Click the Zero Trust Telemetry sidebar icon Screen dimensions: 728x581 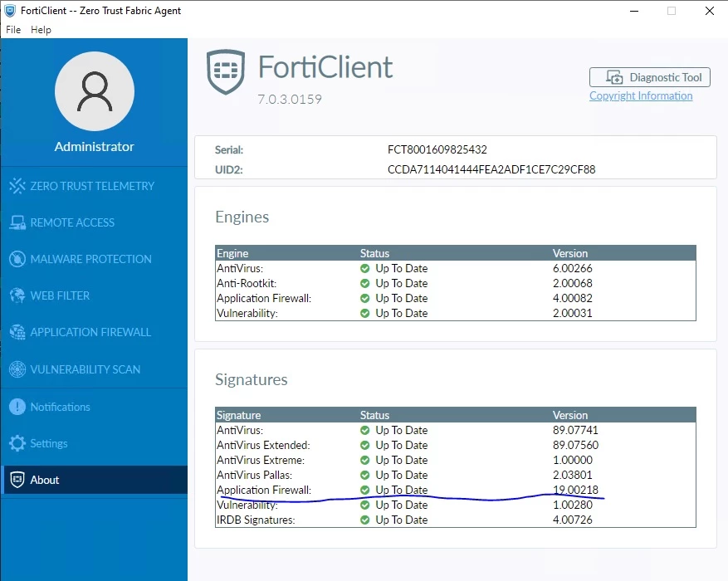17,186
